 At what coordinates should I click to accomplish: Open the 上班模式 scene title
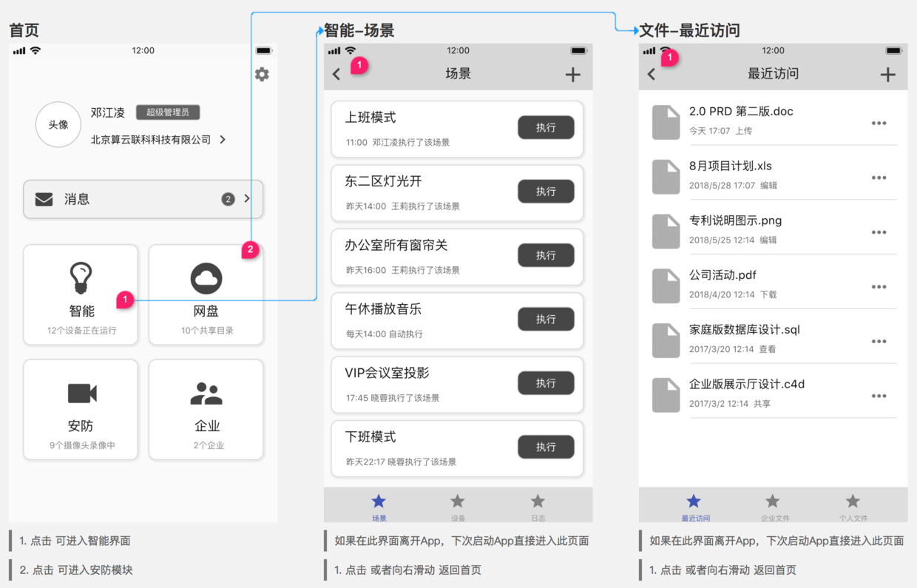click(370, 118)
